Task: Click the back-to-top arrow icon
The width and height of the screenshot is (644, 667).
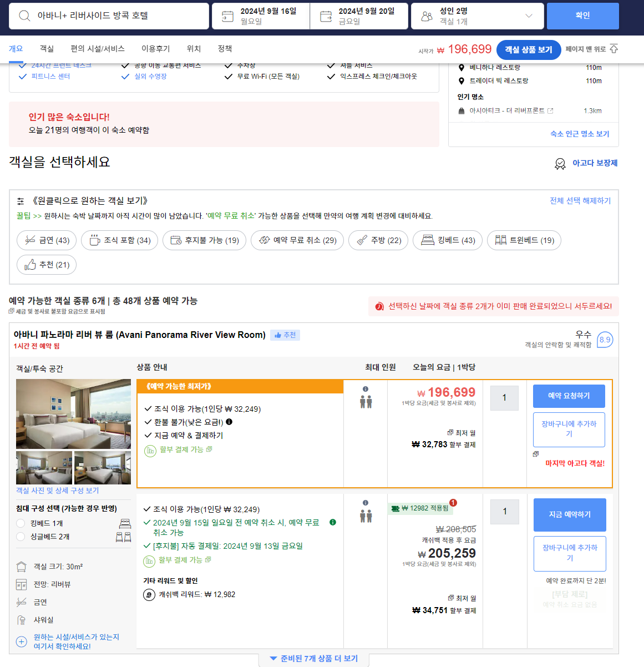Action: pos(613,49)
